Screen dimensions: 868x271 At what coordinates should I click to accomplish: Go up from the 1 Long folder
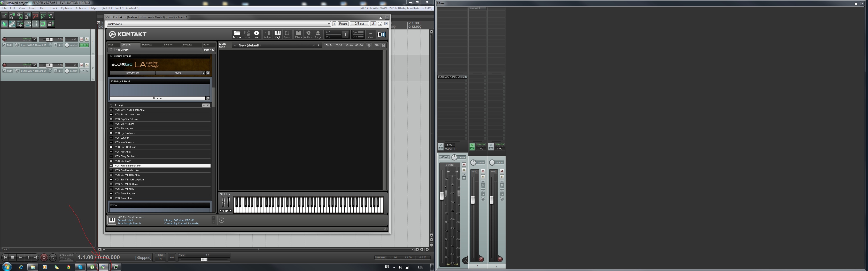111,105
